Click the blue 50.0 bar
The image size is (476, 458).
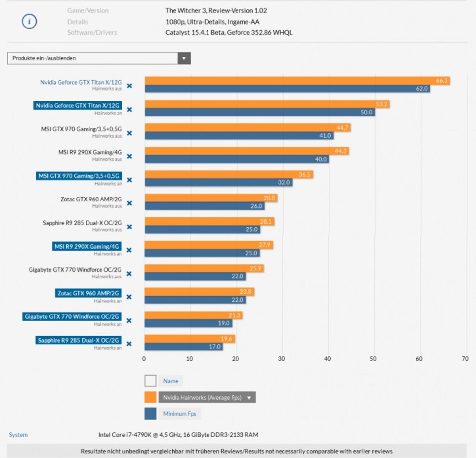260,112
